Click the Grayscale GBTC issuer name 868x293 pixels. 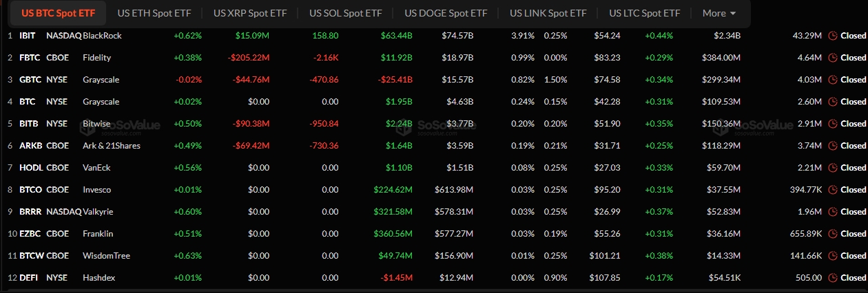click(101, 80)
